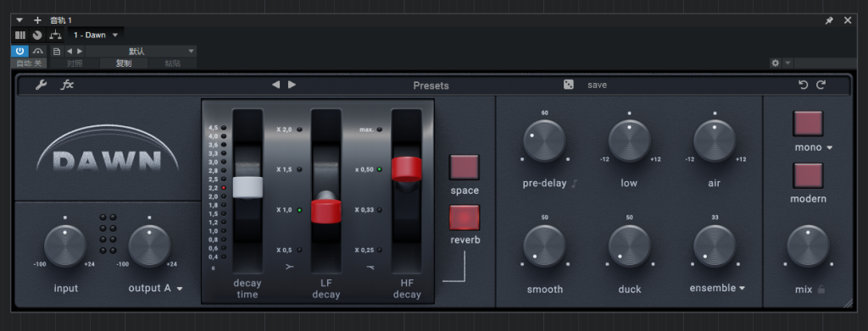Go to previous host preset arrow
Screen dimensions: 868x331
70,51
